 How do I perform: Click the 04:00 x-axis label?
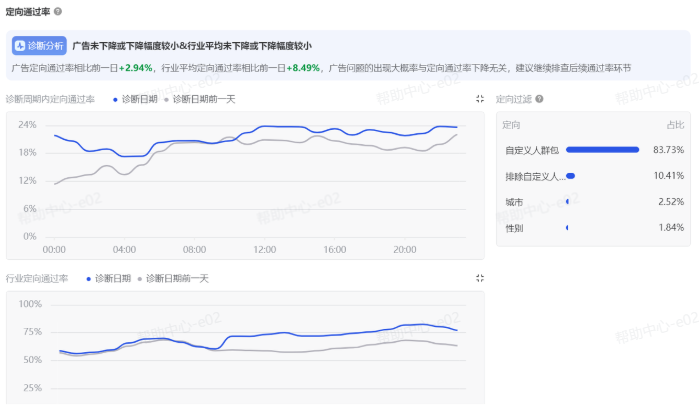click(124, 250)
